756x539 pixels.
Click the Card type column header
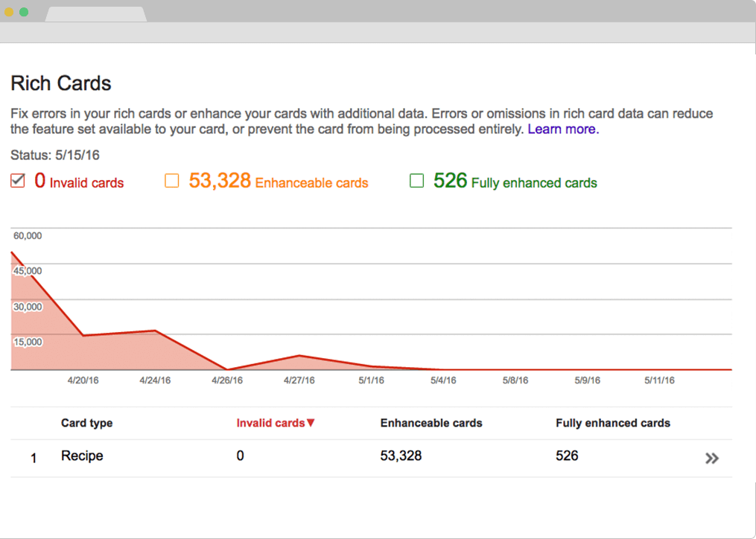pos(86,423)
